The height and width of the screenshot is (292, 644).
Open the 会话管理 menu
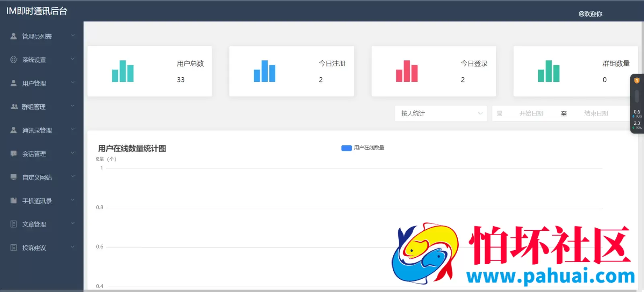[x=42, y=153]
